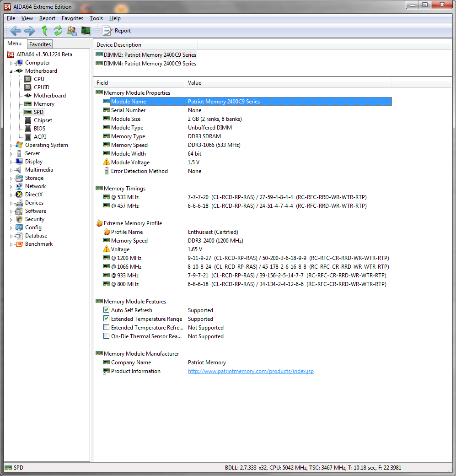Open the Favorites menu
Screen dimensions: 456x476
(72, 18)
